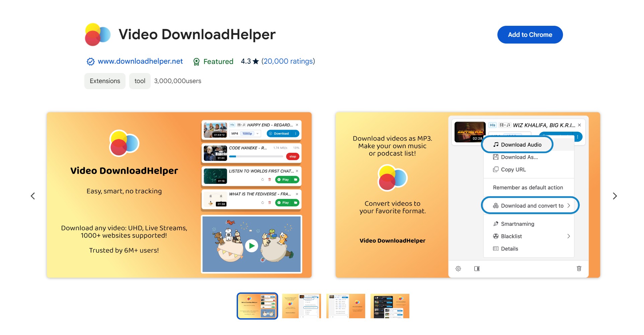644x335 pixels.
Task: Click the HAPPY END video thumbnail
Action: (x=215, y=130)
